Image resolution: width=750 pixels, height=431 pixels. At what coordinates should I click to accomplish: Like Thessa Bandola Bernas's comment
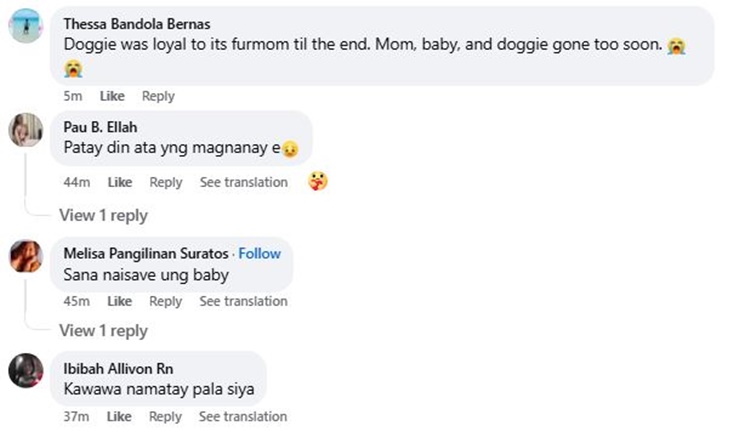pyautogui.click(x=112, y=96)
